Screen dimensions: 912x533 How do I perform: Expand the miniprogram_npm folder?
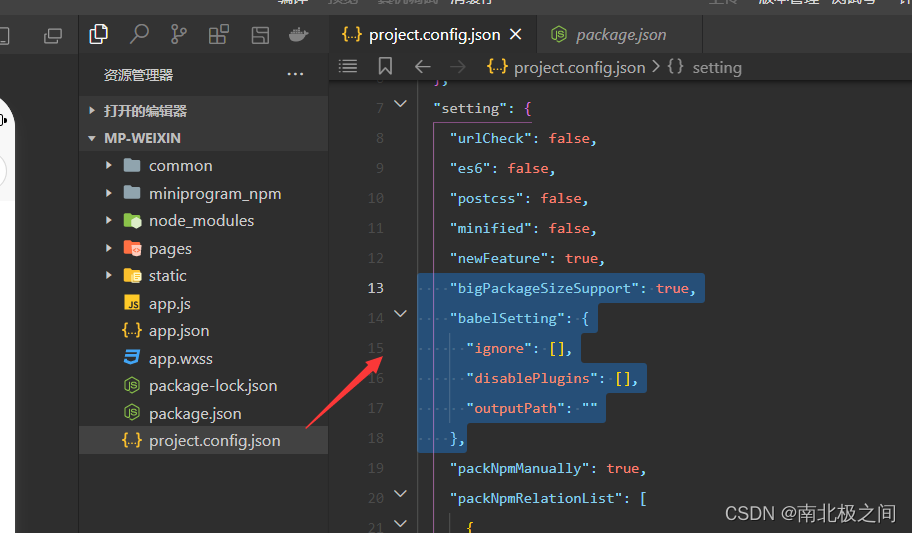[204, 193]
